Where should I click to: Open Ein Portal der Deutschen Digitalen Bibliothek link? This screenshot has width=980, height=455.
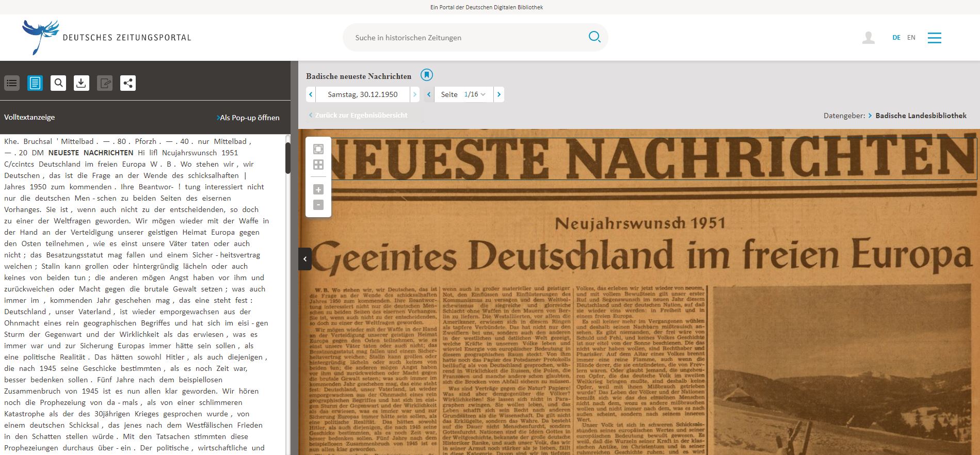(x=487, y=7)
